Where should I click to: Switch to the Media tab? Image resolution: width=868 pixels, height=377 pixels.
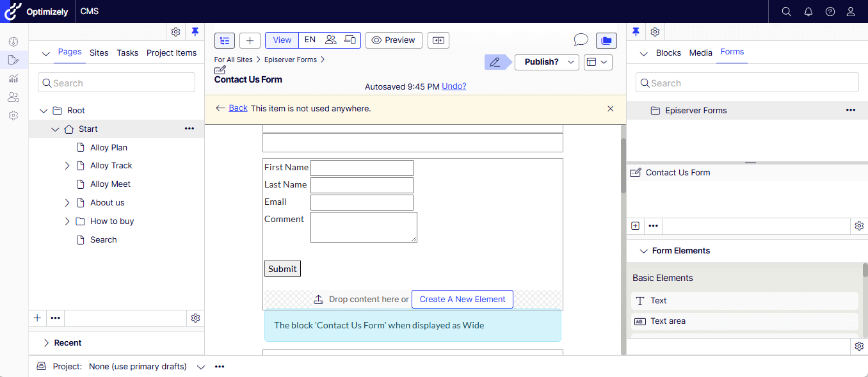[700, 53]
